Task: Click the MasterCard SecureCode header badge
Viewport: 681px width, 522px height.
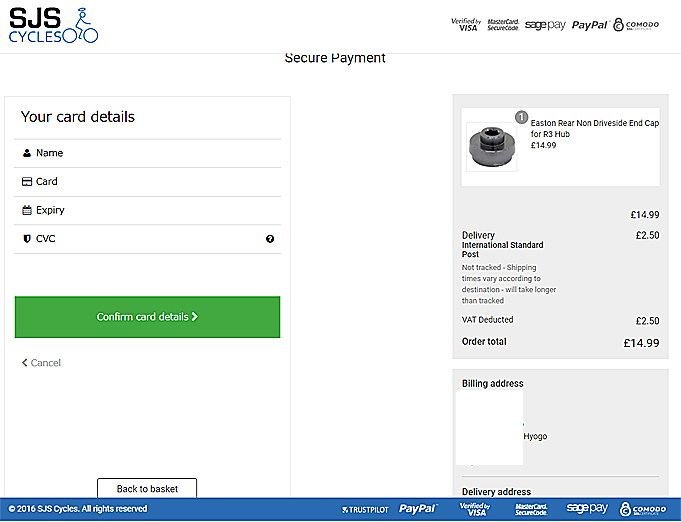Action: 501,25
